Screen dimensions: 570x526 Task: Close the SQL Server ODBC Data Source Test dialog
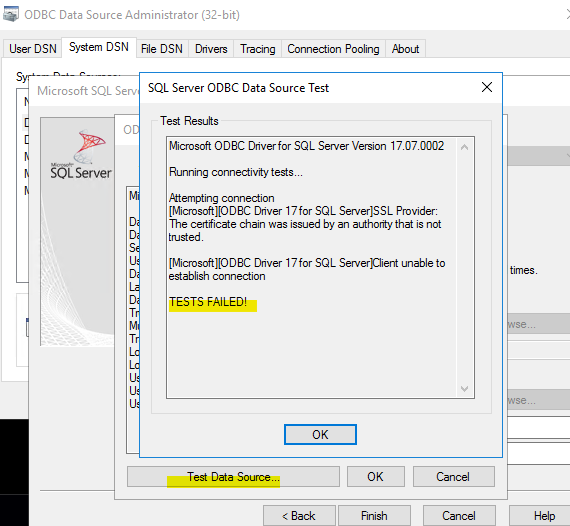[487, 87]
